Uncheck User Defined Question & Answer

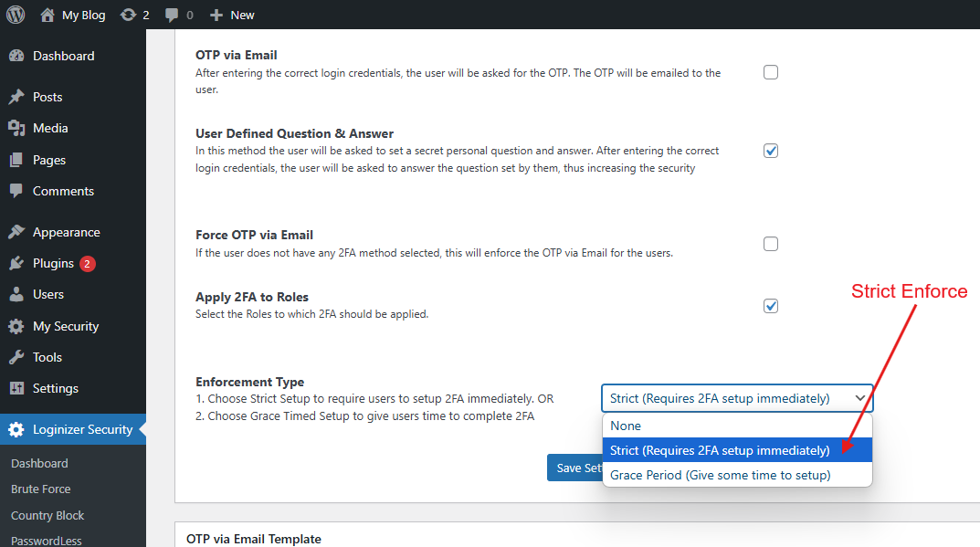(770, 150)
